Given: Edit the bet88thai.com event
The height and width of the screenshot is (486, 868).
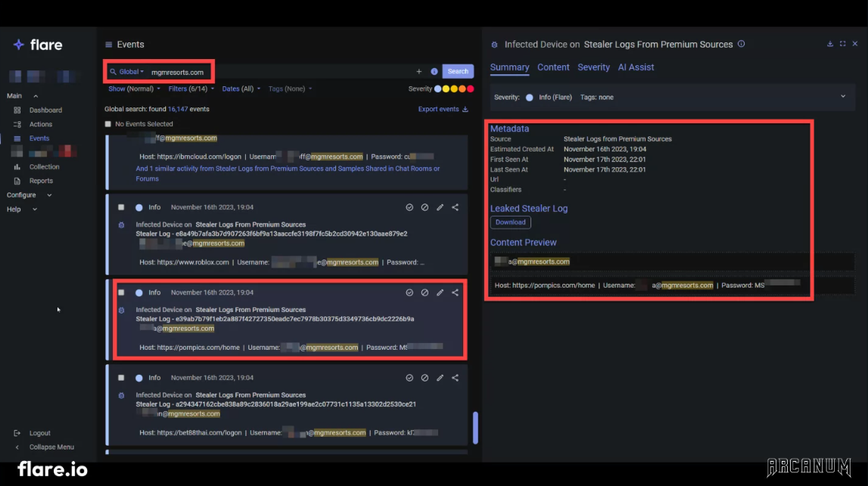Looking at the screenshot, I should (440, 378).
